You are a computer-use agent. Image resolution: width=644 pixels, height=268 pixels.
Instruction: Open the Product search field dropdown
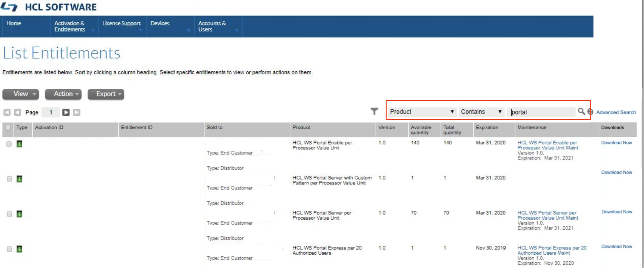422,112
